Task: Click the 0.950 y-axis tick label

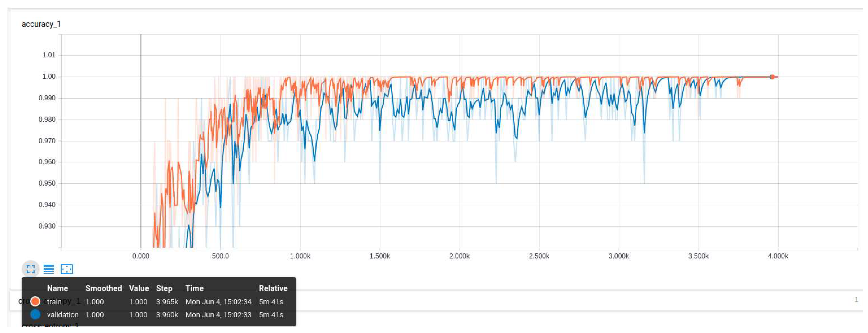Action: (47, 184)
